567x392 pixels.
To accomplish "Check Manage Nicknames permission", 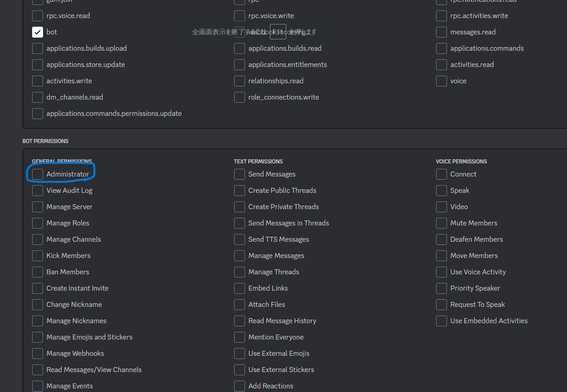I will point(38,321).
